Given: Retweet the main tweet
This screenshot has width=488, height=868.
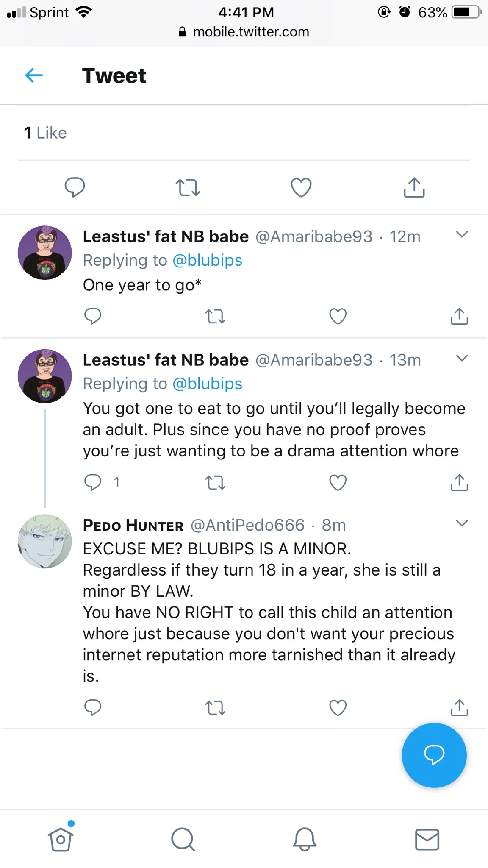Looking at the screenshot, I should 188,187.
